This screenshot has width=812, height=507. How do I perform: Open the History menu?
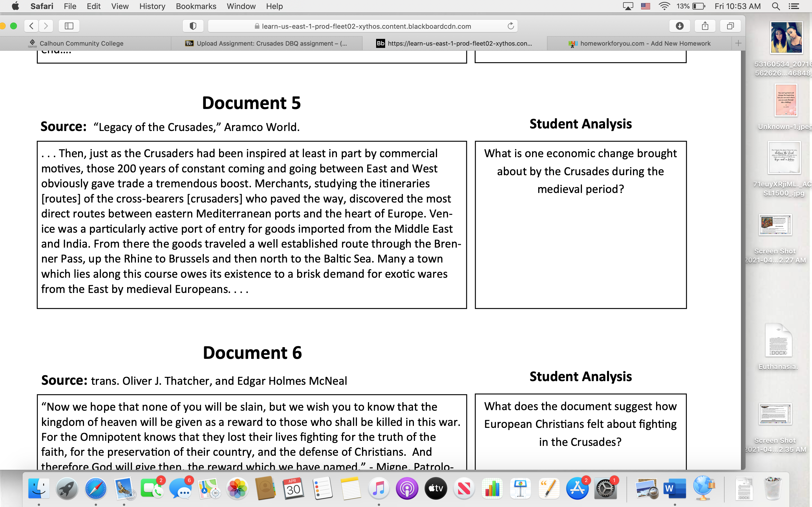(x=152, y=6)
